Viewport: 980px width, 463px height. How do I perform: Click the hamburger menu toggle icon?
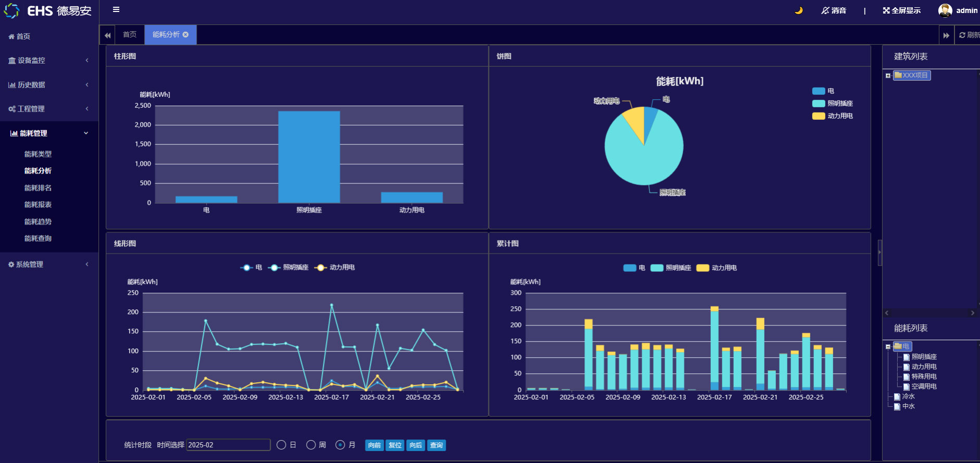pyautogui.click(x=116, y=9)
